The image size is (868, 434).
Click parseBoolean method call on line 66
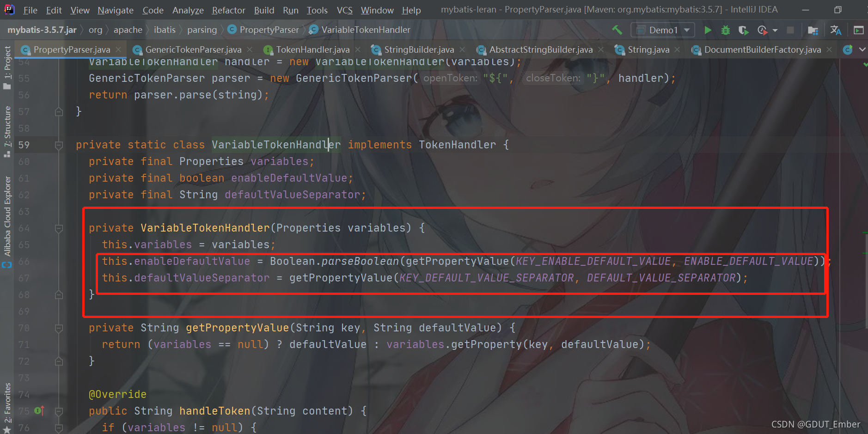(x=360, y=261)
